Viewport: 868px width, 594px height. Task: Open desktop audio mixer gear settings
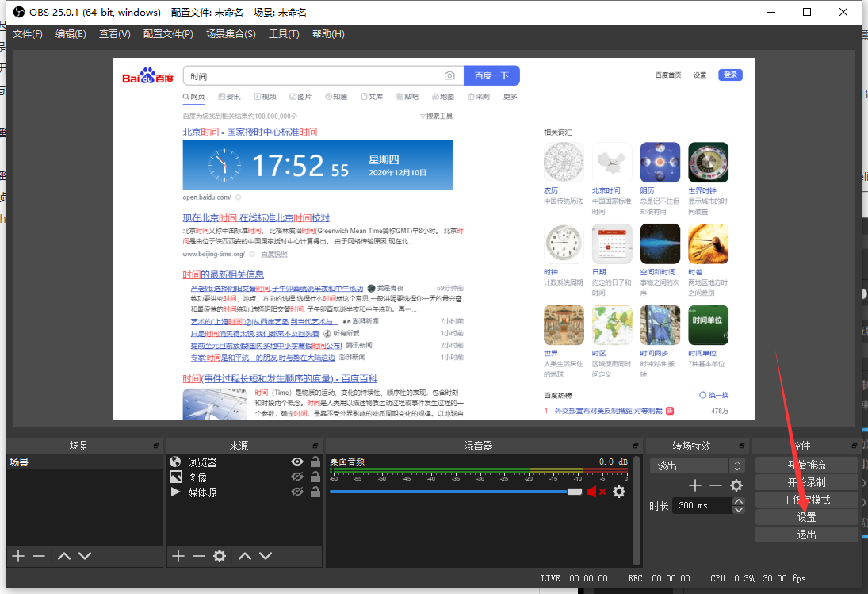(619, 492)
